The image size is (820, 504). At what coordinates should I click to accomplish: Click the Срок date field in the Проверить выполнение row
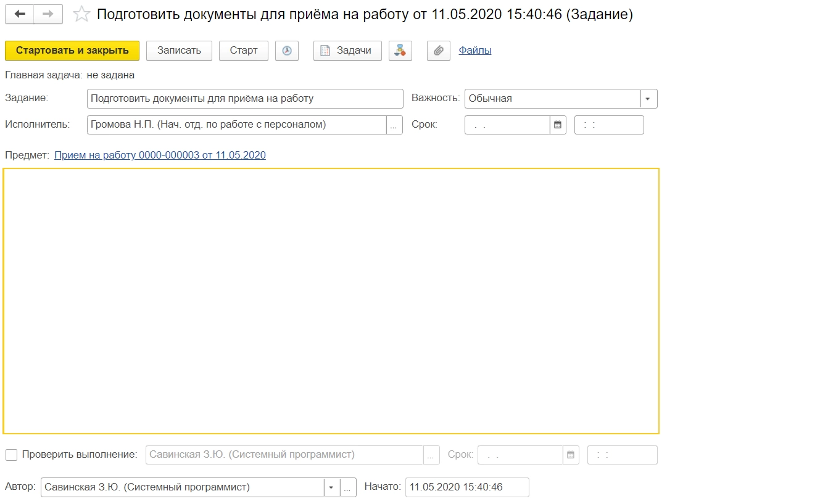point(520,455)
